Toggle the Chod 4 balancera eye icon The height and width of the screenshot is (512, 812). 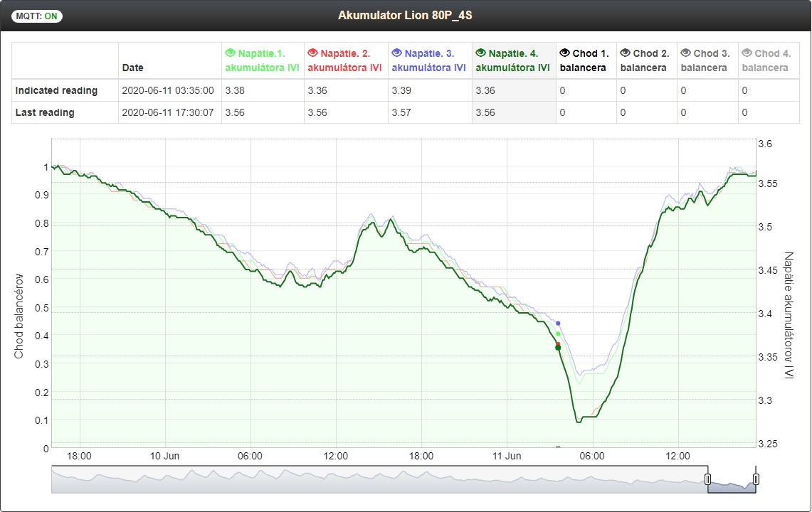point(746,53)
